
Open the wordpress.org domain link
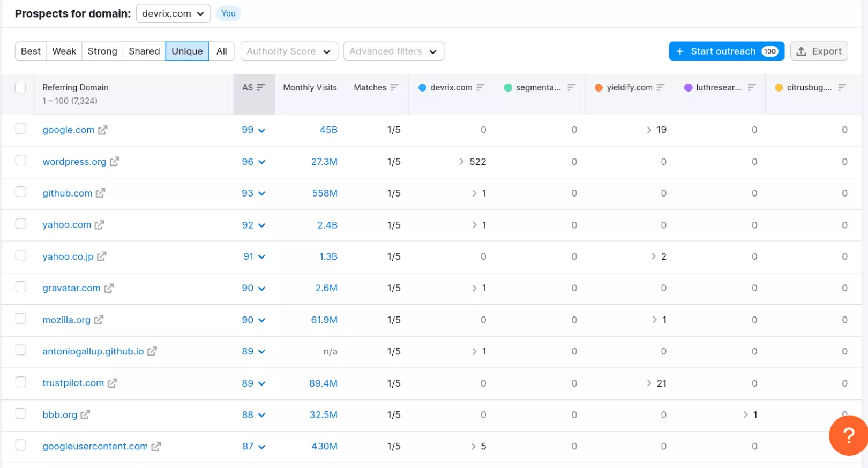pyautogui.click(x=74, y=161)
